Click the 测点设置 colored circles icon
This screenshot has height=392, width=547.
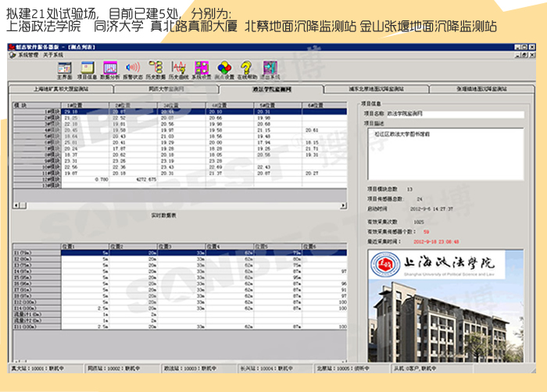click(223, 69)
